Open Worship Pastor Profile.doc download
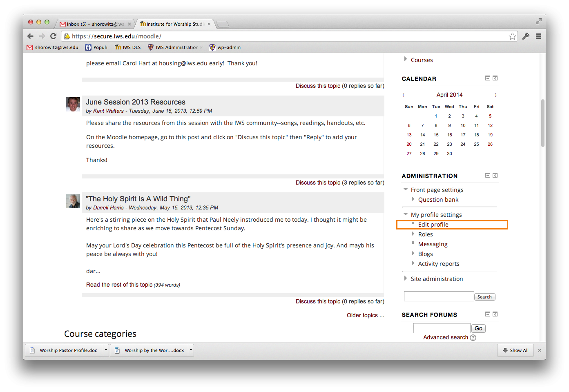The height and width of the screenshot is (392, 569). (64, 350)
